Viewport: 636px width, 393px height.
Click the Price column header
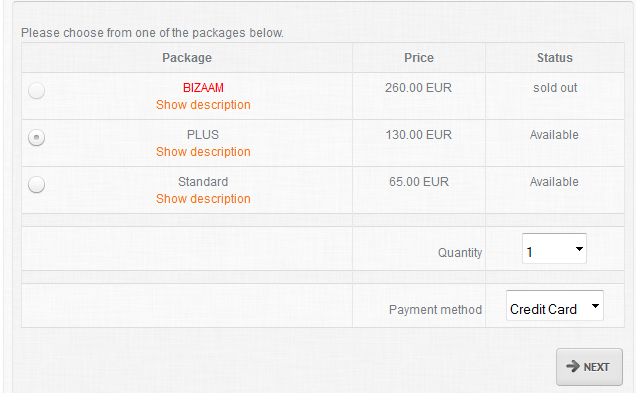419,58
